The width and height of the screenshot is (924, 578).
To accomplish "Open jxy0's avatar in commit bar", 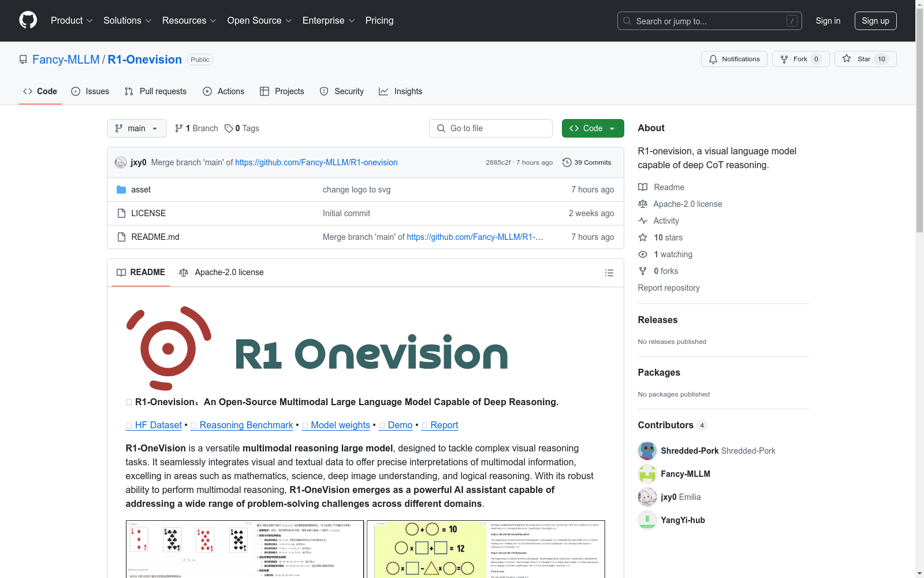I will pyautogui.click(x=121, y=162).
